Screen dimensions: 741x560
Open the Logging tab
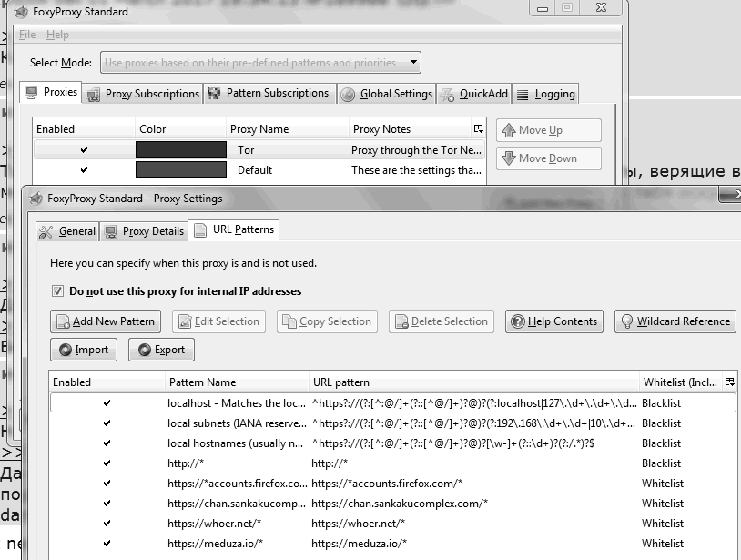click(545, 94)
